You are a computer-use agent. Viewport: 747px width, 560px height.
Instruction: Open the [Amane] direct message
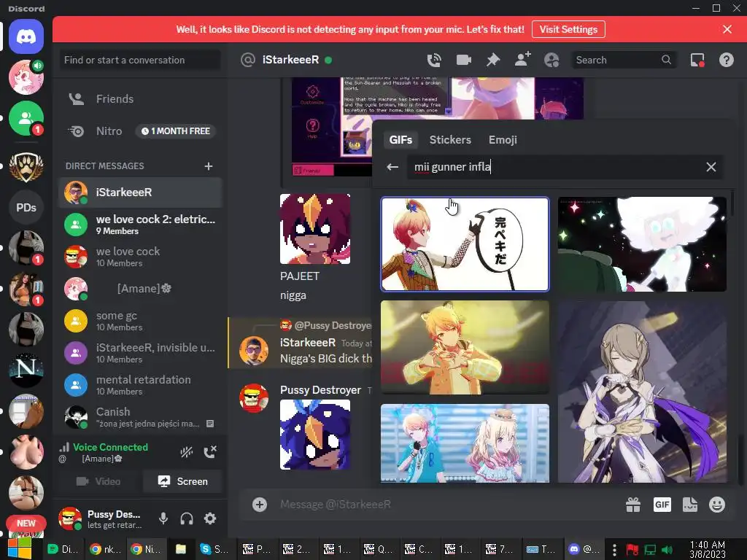click(x=140, y=289)
